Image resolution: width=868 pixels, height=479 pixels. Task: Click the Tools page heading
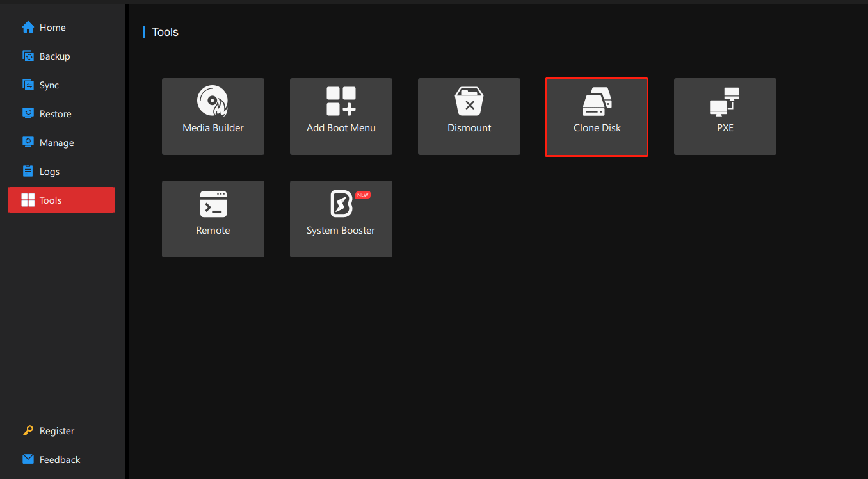point(165,32)
